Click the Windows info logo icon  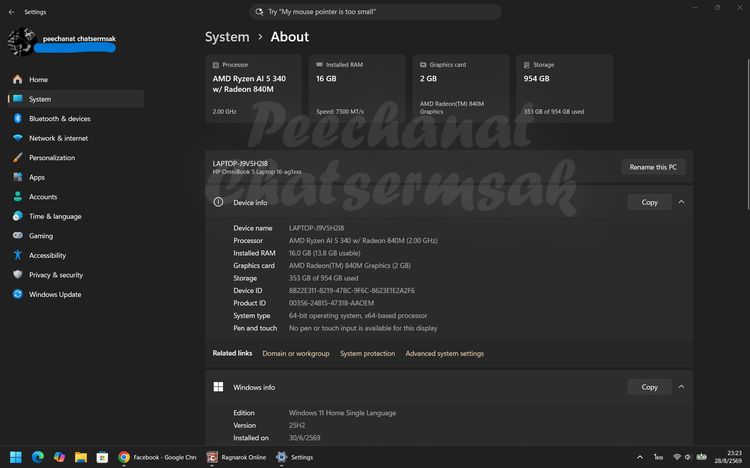pos(218,387)
